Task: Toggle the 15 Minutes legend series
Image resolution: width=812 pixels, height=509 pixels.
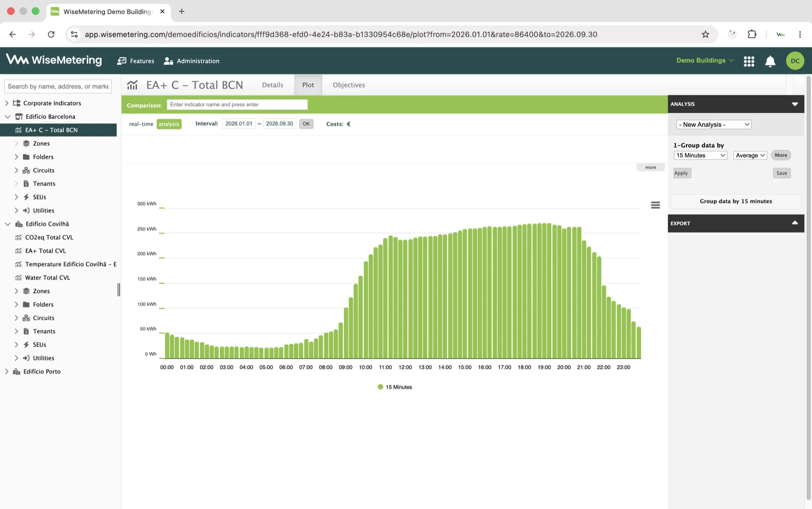Action: point(395,387)
